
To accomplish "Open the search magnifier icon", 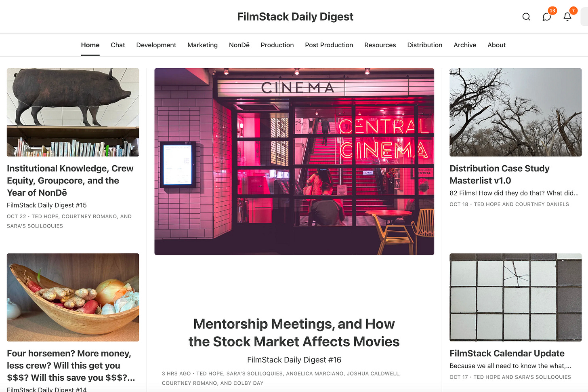I will (526, 17).
